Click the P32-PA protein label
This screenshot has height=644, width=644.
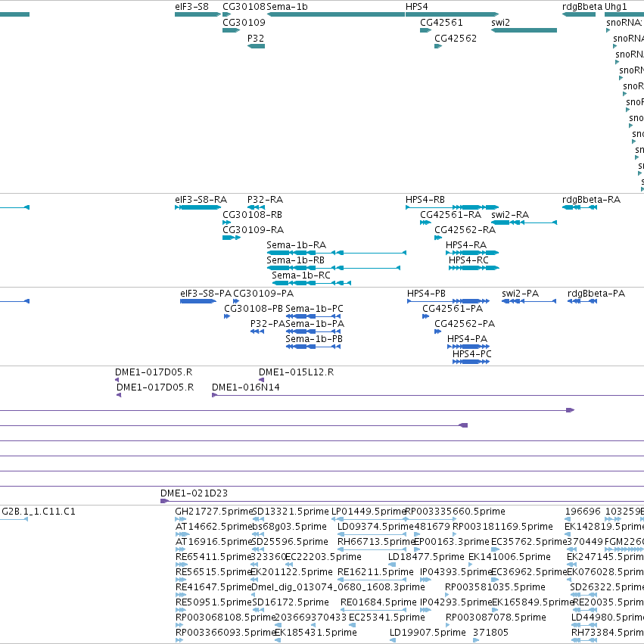click(267, 324)
